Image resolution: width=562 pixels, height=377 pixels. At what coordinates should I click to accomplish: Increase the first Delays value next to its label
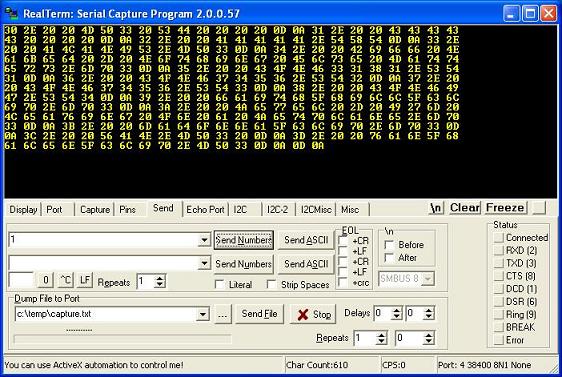[x=396, y=310]
